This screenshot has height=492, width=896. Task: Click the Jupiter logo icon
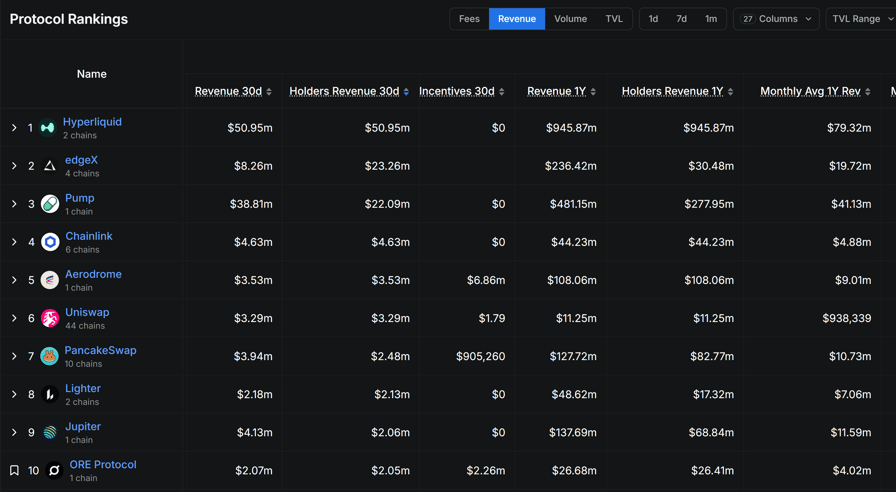(x=50, y=433)
